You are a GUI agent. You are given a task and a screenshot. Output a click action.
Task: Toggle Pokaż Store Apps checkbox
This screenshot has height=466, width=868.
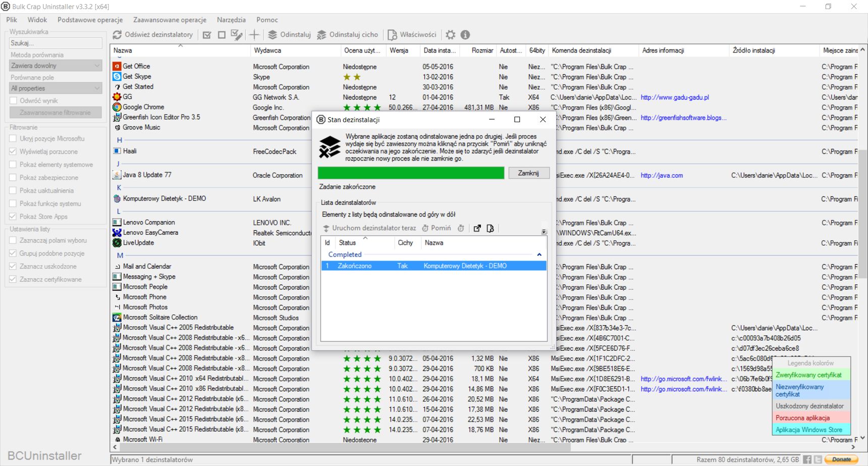[x=13, y=217]
